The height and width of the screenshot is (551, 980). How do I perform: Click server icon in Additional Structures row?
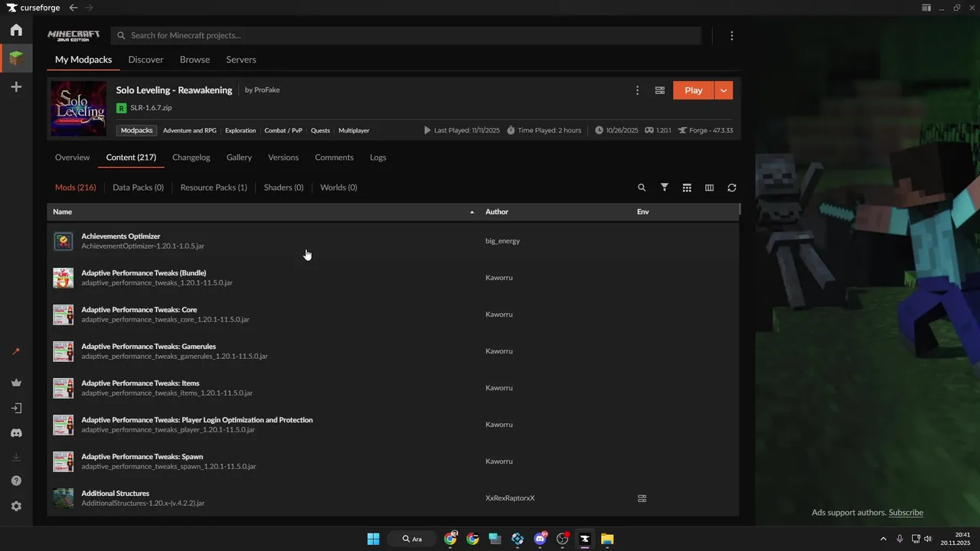tap(642, 498)
